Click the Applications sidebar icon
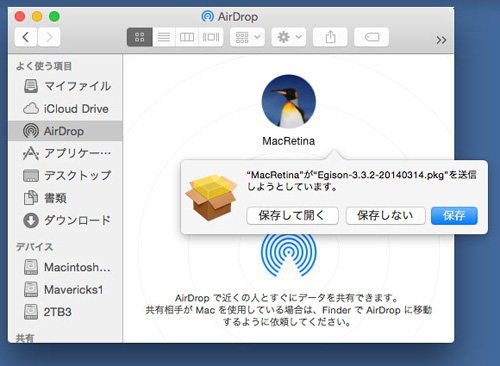This screenshot has height=366, width=500. click(31, 153)
